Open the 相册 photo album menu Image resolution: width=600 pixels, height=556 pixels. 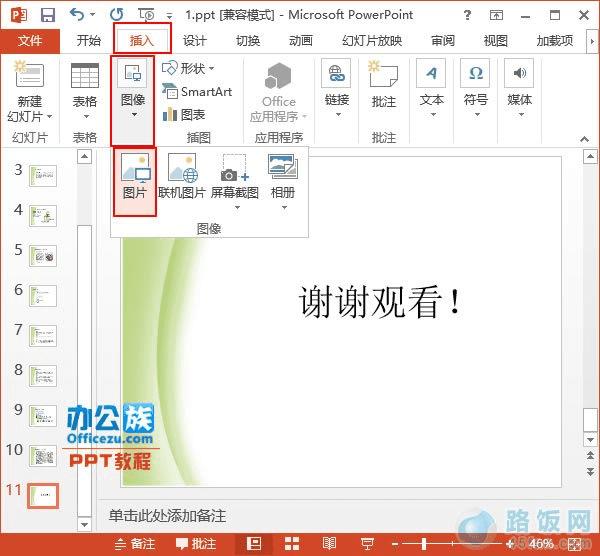point(283,181)
